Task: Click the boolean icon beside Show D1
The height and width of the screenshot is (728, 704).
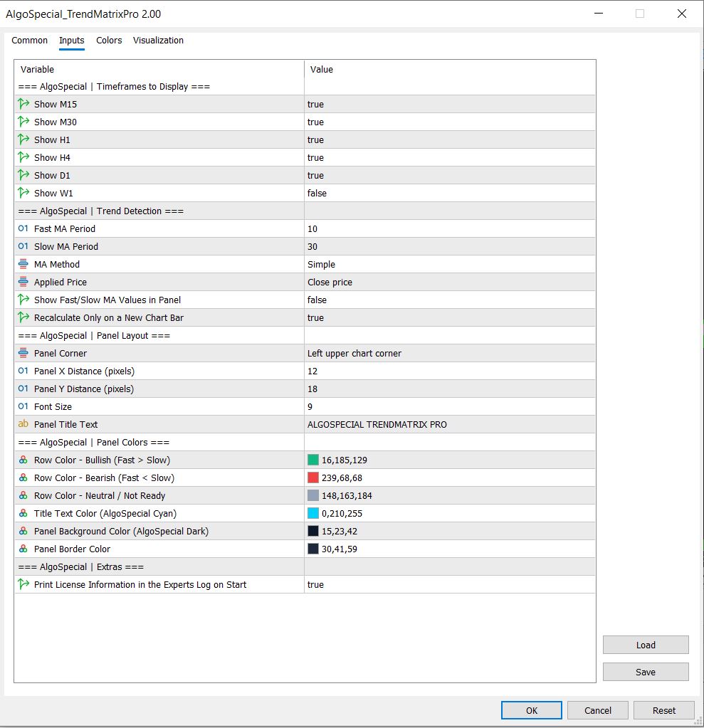Action: click(x=23, y=175)
